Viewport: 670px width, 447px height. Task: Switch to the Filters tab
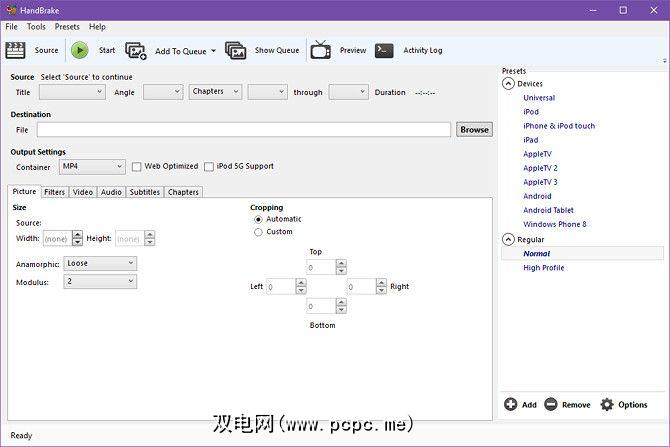pyautogui.click(x=54, y=192)
